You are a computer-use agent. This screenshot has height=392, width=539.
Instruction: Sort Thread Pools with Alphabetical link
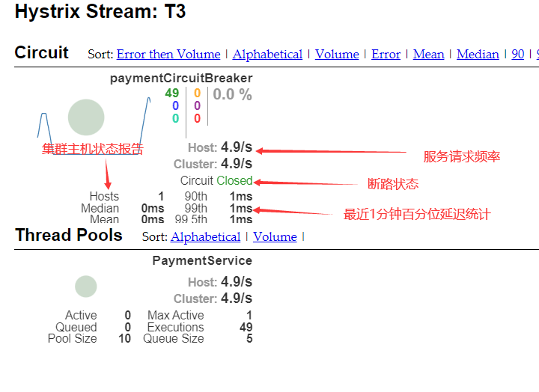206,236
